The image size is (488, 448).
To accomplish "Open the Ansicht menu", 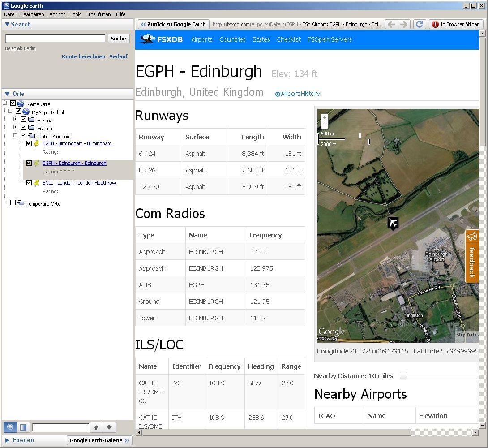I will click(57, 14).
